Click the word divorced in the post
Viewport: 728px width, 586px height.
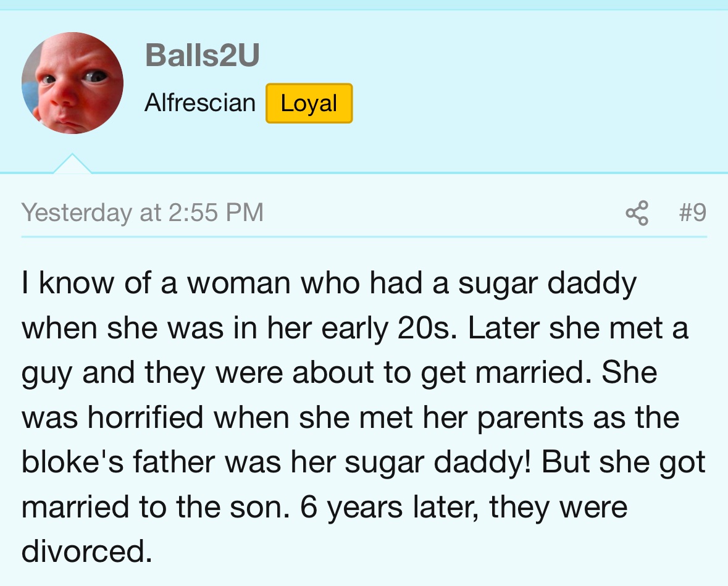coord(86,551)
